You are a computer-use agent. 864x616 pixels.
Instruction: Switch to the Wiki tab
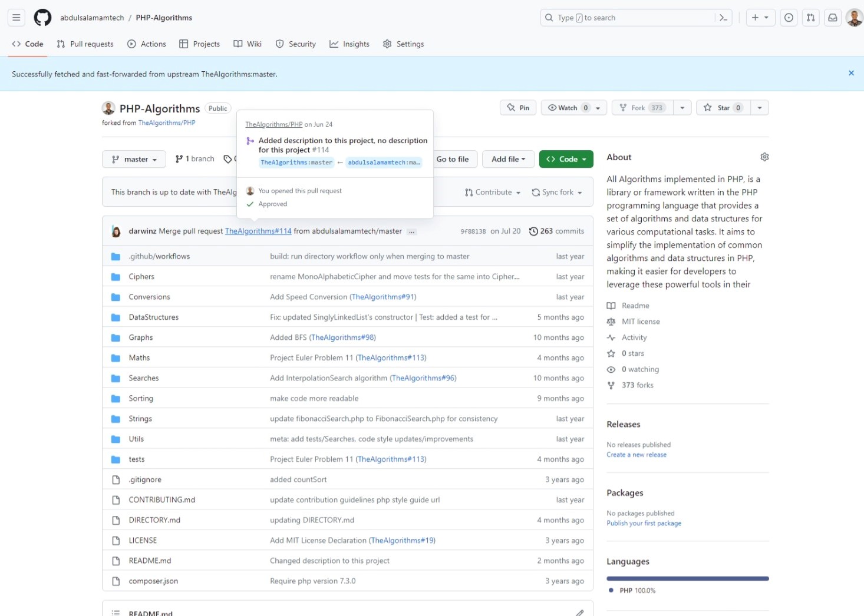pos(248,44)
